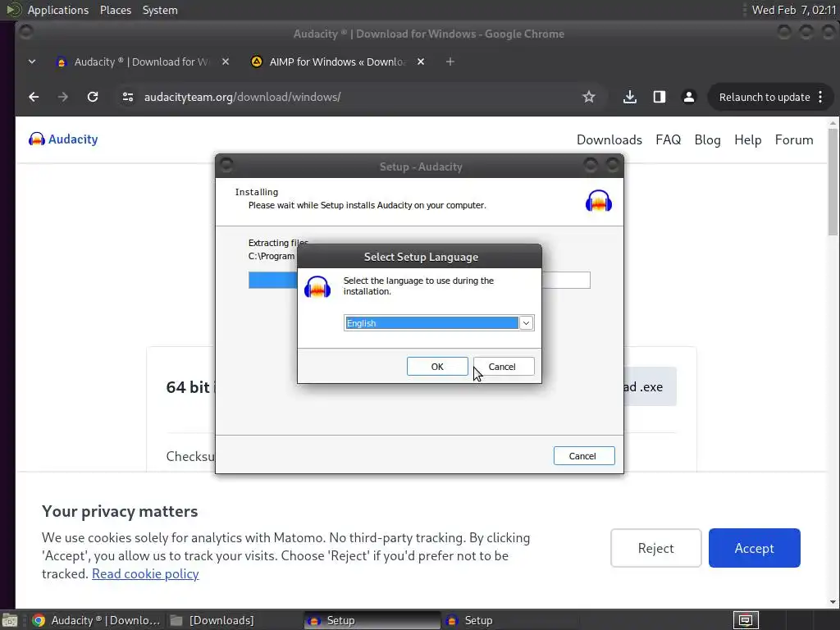Open the Places menu
This screenshot has height=630, width=840.
click(115, 10)
